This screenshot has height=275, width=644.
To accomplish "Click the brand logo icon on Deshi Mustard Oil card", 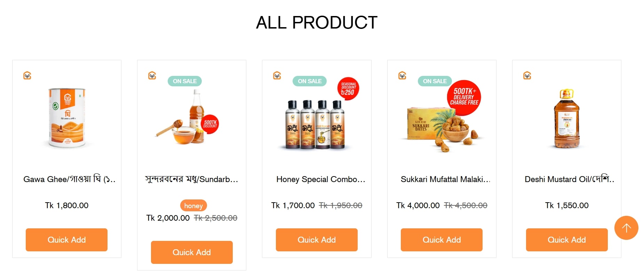I will coord(527,76).
